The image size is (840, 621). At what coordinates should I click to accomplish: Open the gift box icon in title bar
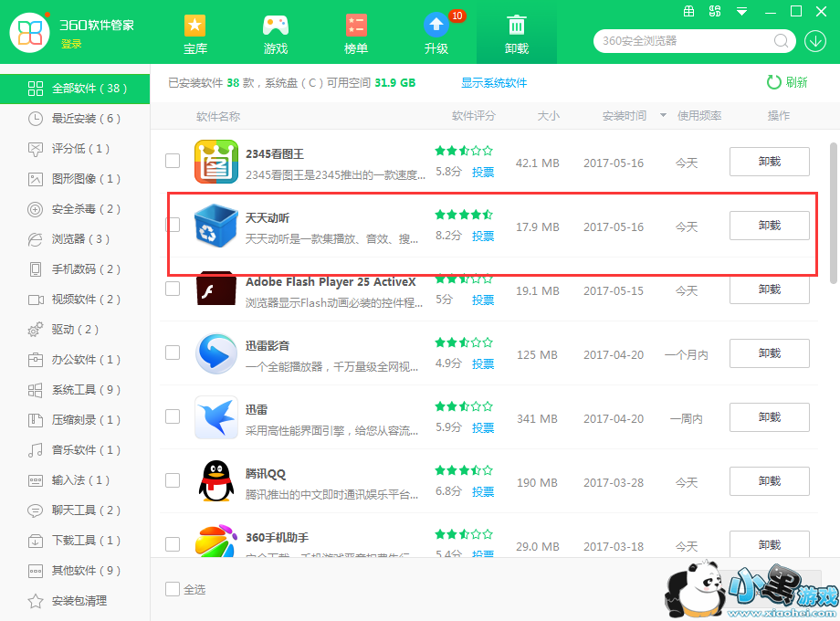coord(689,11)
